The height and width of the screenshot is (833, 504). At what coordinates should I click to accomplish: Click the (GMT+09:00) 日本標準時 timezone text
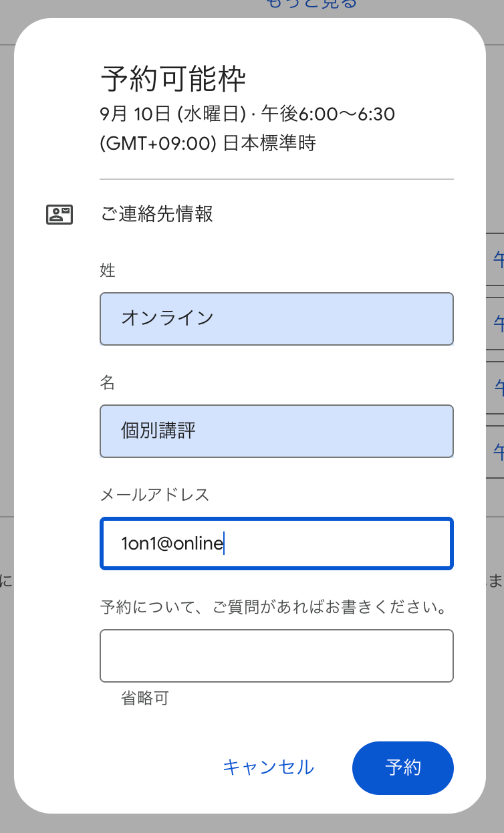207,143
